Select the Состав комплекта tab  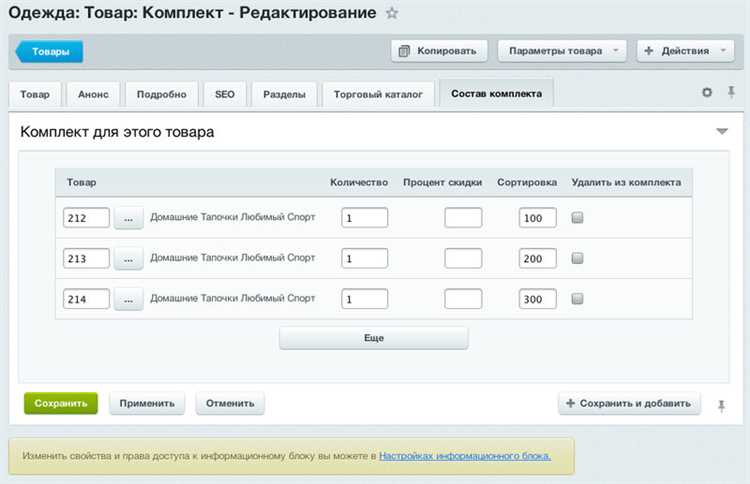coord(496,94)
